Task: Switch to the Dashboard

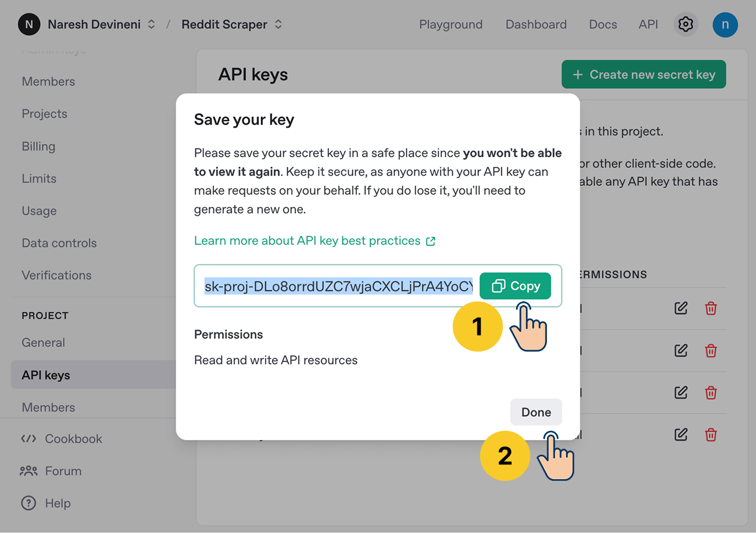Action: tap(536, 24)
